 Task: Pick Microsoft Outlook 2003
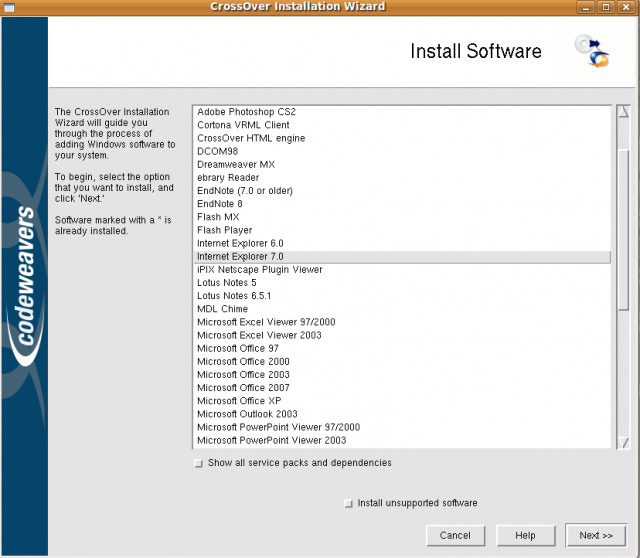[402, 414]
